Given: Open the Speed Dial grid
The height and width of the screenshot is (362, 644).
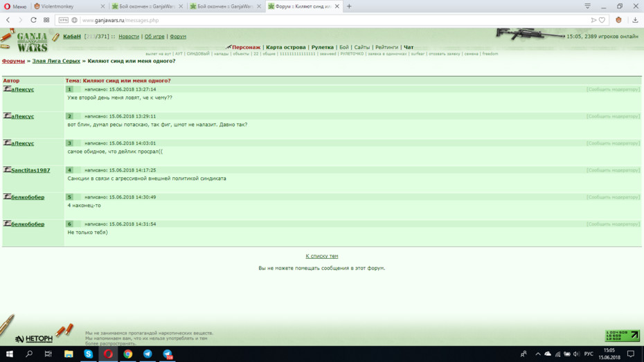Looking at the screenshot, I should (x=46, y=20).
